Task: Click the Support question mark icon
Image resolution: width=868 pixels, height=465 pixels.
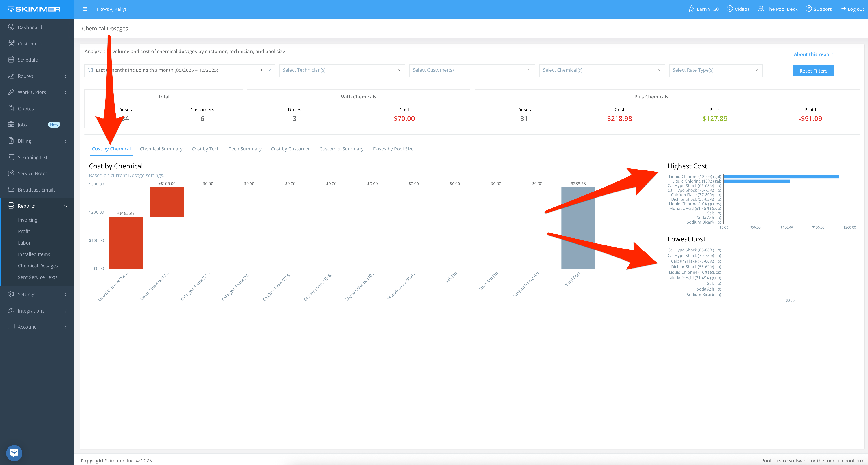Action: tap(809, 9)
